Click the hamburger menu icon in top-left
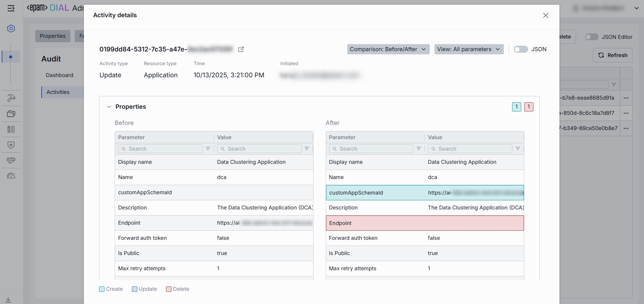The height and width of the screenshot is (304, 644). pyautogui.click(x=11, y=8)
